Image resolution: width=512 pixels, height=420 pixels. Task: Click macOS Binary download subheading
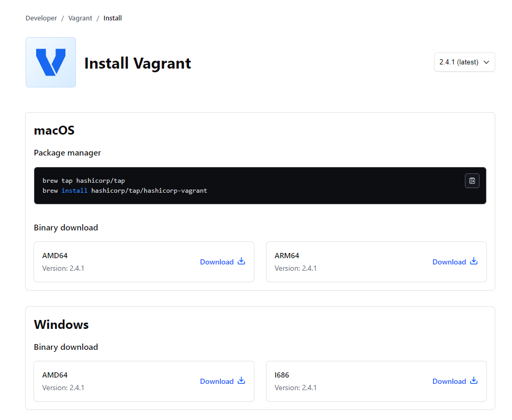[x=66, y=228]
